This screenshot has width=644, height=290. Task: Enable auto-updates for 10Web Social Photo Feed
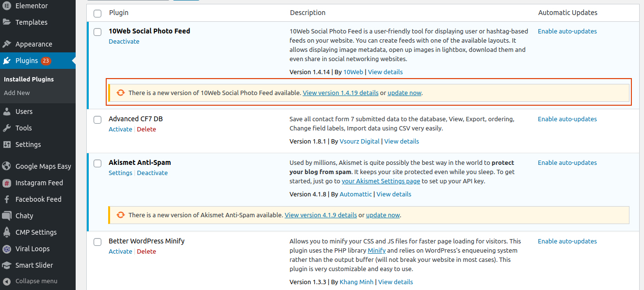[x=567, y=31]
